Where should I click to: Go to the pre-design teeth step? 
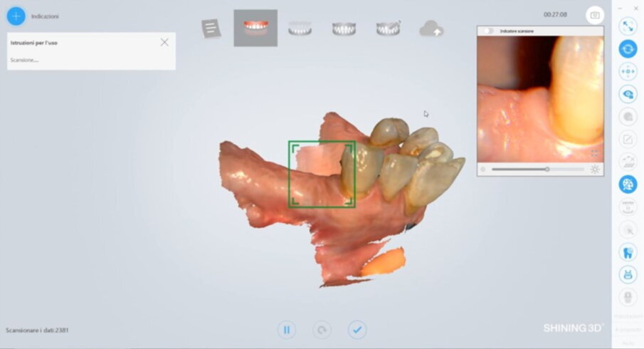pyautogui.click(x=388, y=28)
